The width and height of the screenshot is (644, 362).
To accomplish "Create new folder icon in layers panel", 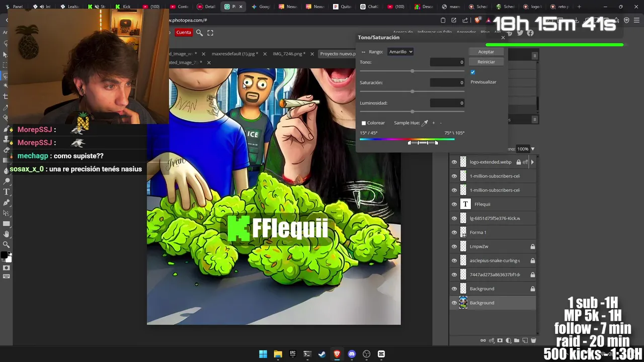I will pyautogui.click(x=517, y=340).
